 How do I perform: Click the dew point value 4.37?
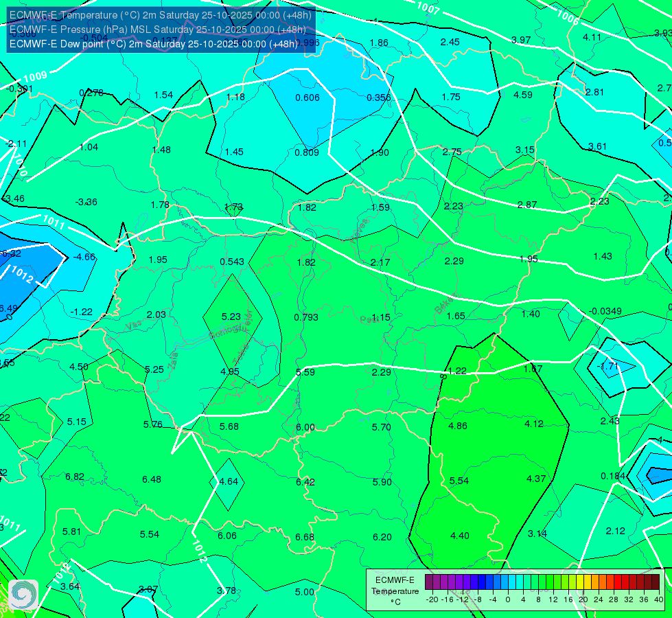click(x=535, y=479)
